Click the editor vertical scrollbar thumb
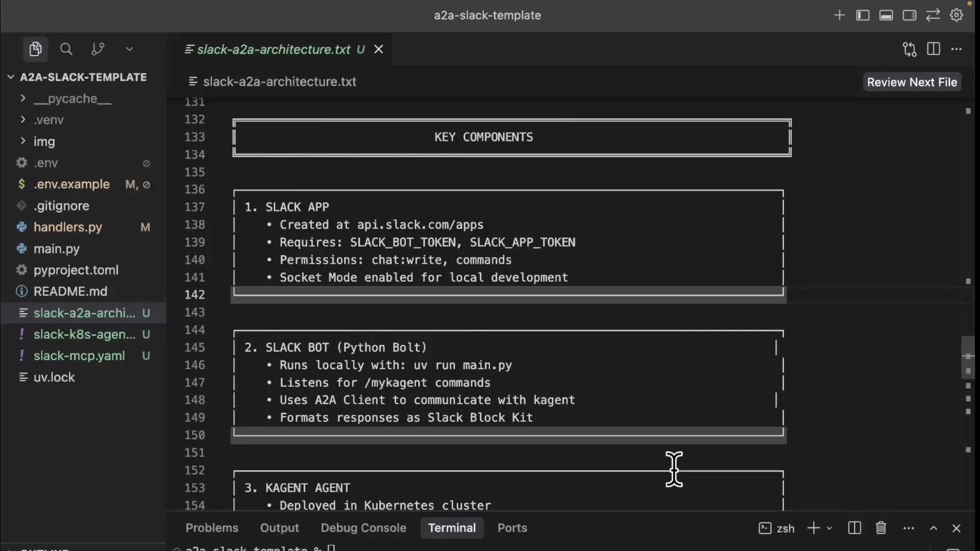This screenshot has height=551, width=980. (x=968, y=357)
